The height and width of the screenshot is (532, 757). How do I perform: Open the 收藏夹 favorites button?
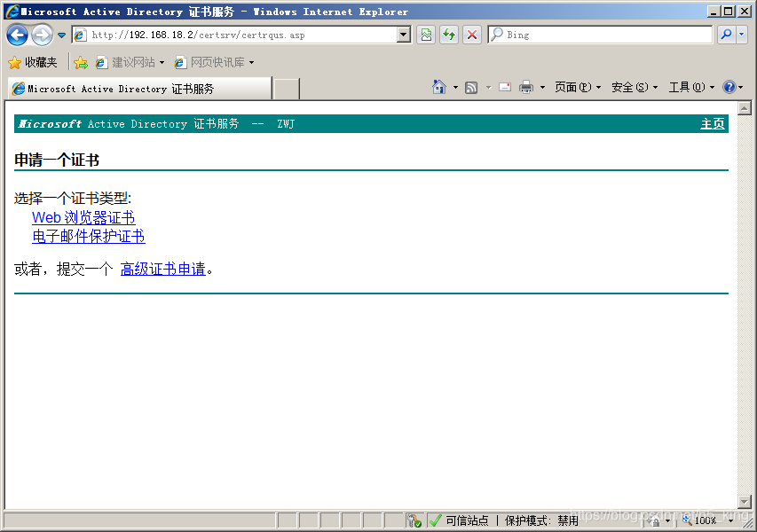tap(33, 62)
